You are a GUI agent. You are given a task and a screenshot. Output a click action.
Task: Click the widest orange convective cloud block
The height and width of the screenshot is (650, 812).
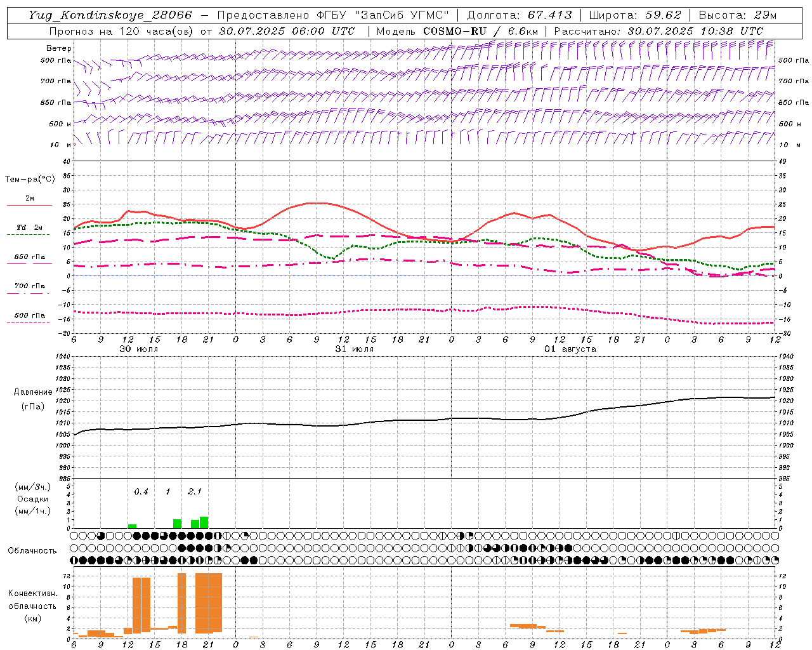click(209, 603)
